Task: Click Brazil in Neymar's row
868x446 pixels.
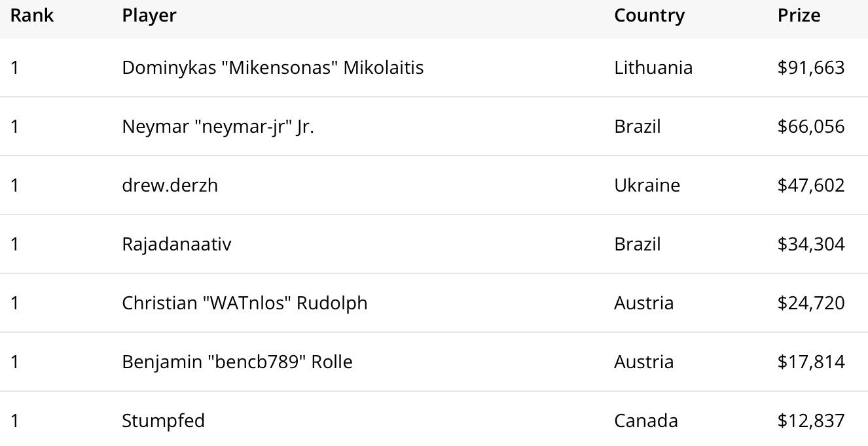Action: coord(637,126)
